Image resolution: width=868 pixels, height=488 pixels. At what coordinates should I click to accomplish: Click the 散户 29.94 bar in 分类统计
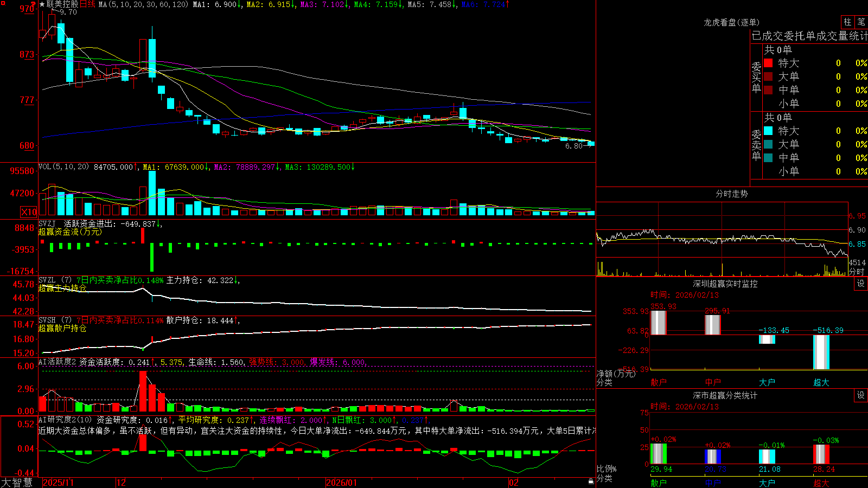(x=659, y=454)
